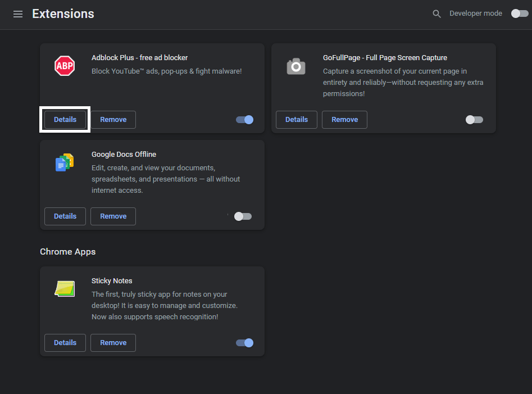Click the Adblock Plus ABP logo

coord(65,66)
